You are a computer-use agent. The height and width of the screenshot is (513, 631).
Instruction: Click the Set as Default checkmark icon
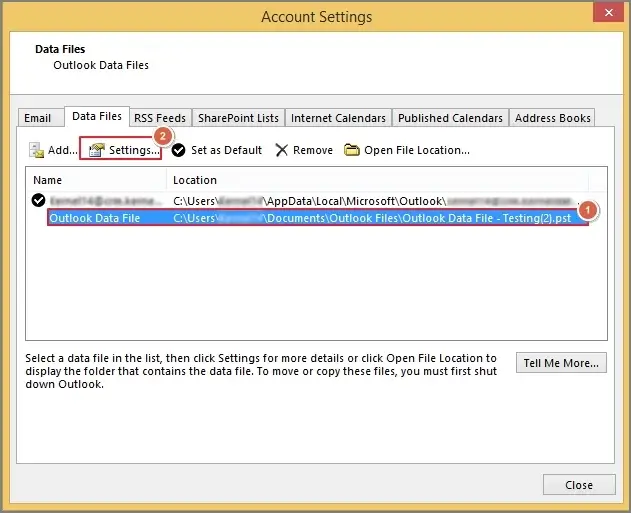[x=178, y=150]
